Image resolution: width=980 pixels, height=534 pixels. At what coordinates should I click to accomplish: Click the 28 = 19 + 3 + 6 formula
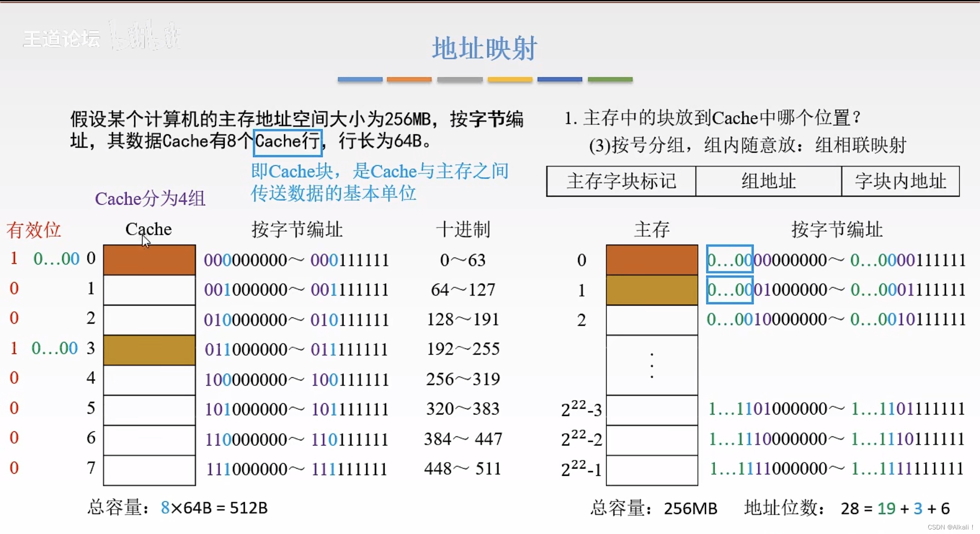[895, 509]
